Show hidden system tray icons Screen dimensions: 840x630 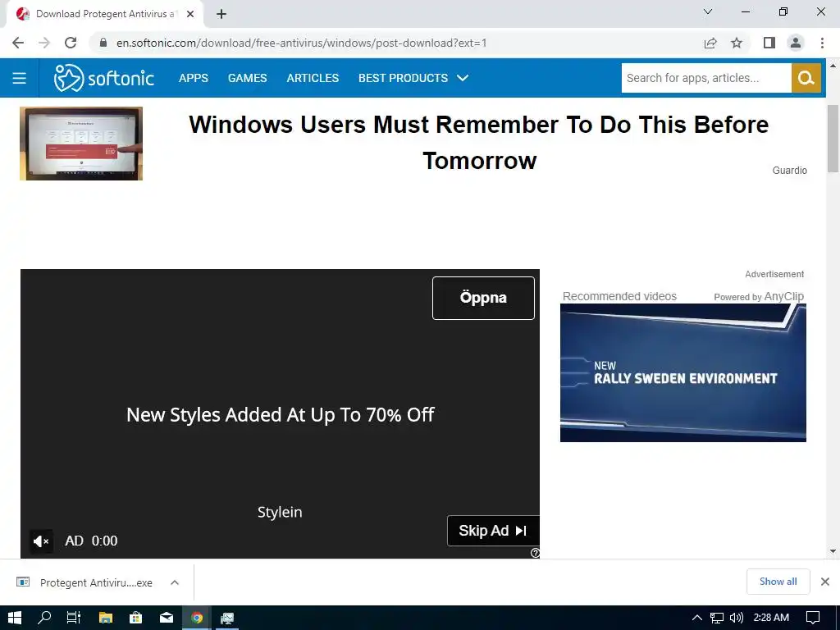[697, 618]
